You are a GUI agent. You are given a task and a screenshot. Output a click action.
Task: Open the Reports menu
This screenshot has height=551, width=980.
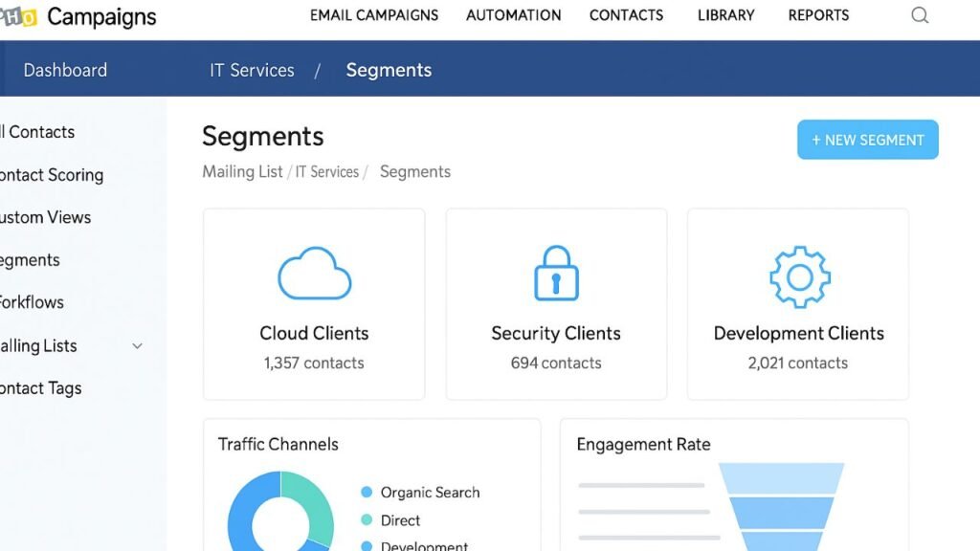818,15
